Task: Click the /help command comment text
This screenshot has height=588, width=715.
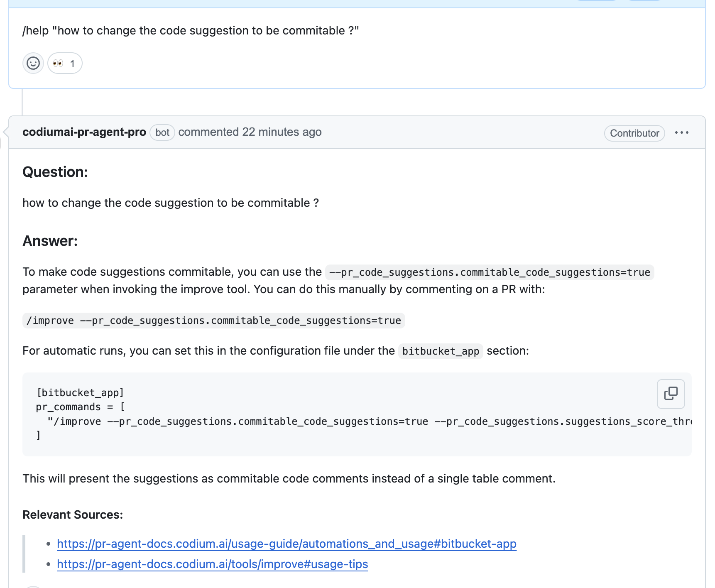Action: click(x=191, y=31)
